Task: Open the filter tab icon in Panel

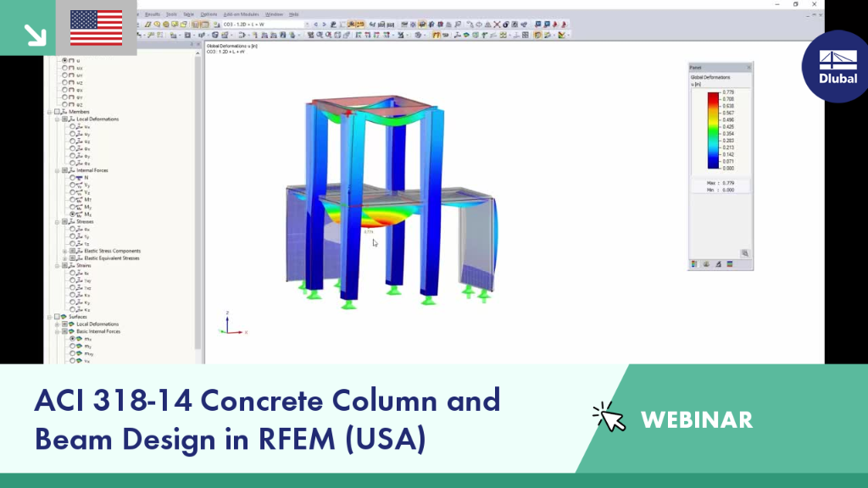Action: 718,264
